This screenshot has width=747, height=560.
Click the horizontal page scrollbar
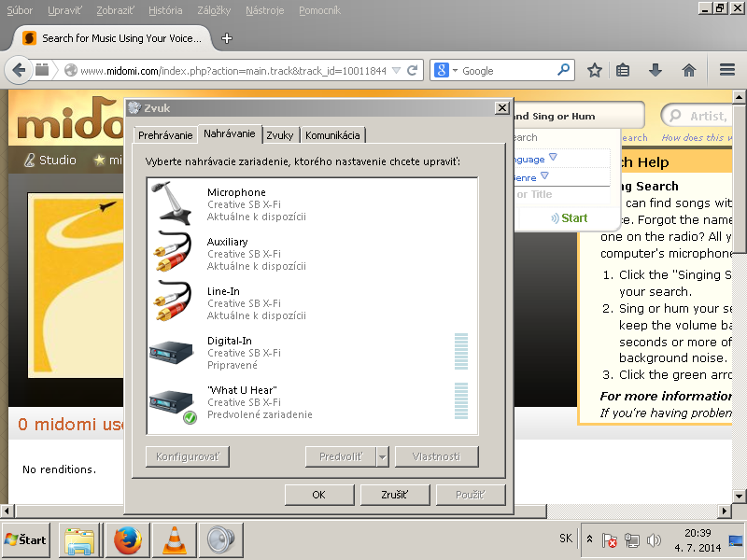pos(281,511)
